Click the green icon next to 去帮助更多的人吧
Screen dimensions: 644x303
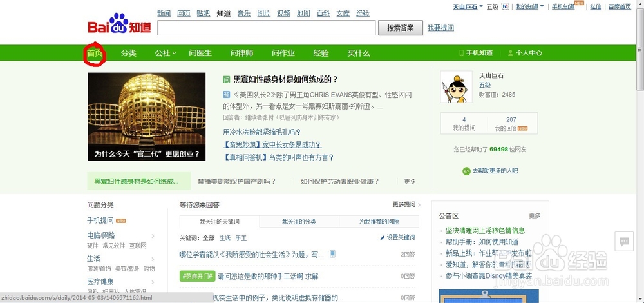[x=466, y=171]
